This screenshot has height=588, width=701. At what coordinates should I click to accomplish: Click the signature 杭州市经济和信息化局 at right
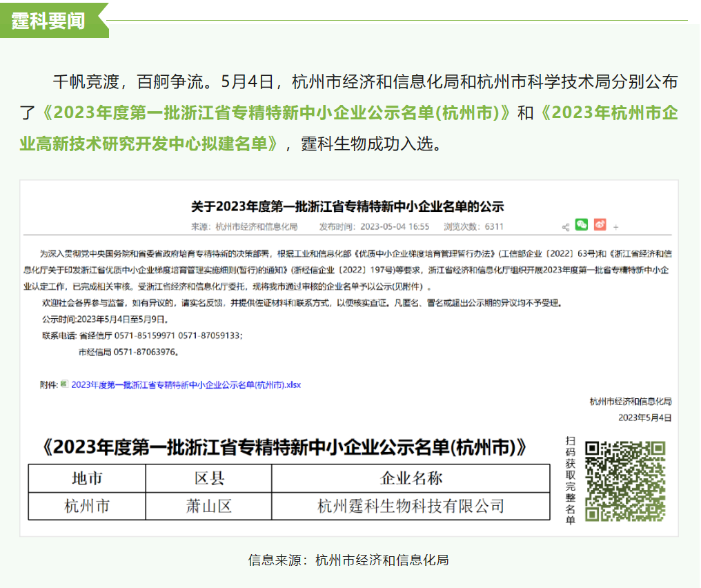pos(631,402)
